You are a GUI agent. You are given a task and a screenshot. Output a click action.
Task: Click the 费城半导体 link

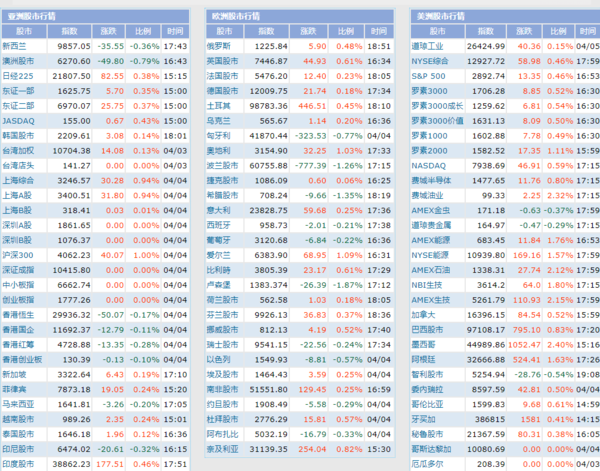point(431,181)
